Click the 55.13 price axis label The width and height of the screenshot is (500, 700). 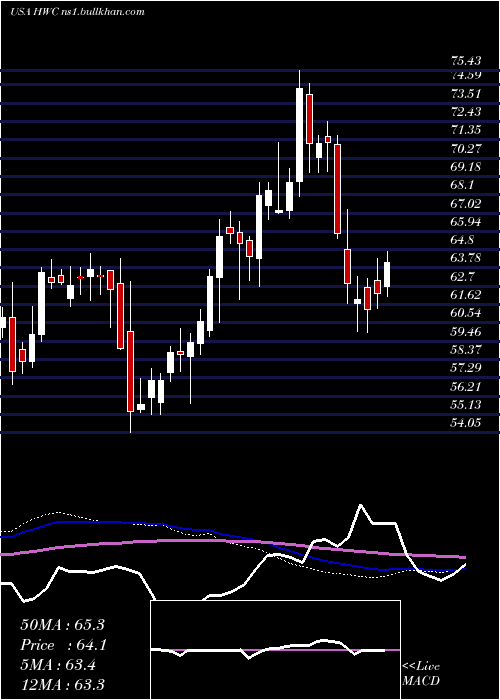click(466, 404)
